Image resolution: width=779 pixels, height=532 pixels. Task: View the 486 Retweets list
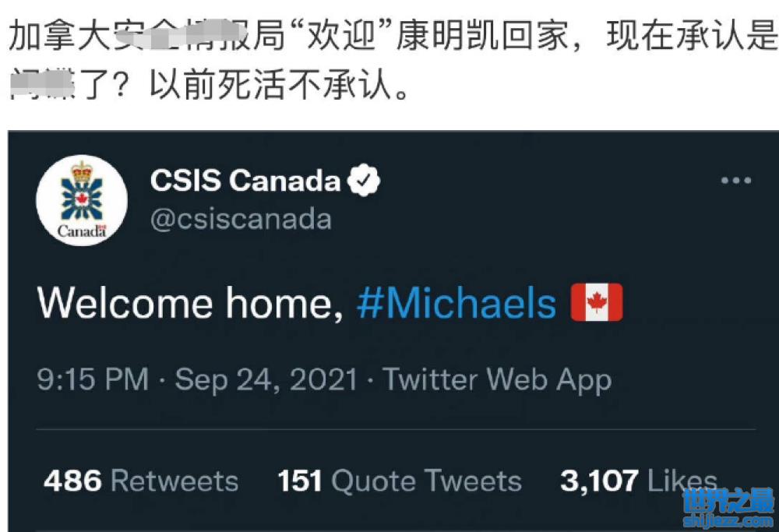141,481
